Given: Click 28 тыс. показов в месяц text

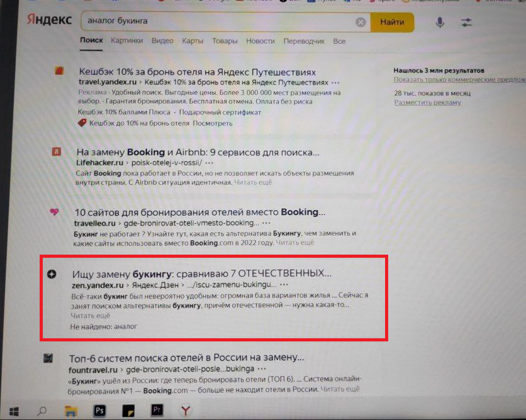Looking at the screenshot, I should (x=432, y=93).
